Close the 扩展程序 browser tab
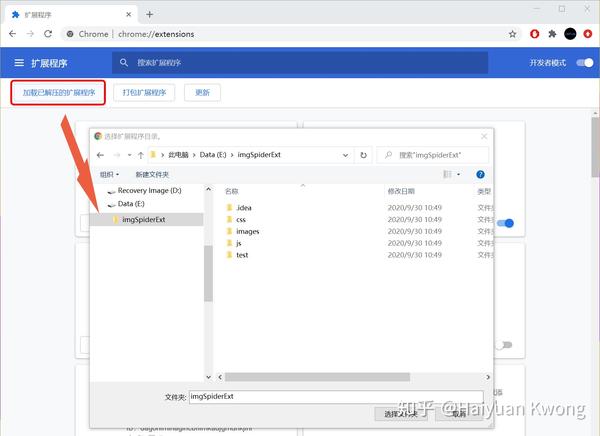The height and width of the screenshot is (436, 600). tap(129, 15)
